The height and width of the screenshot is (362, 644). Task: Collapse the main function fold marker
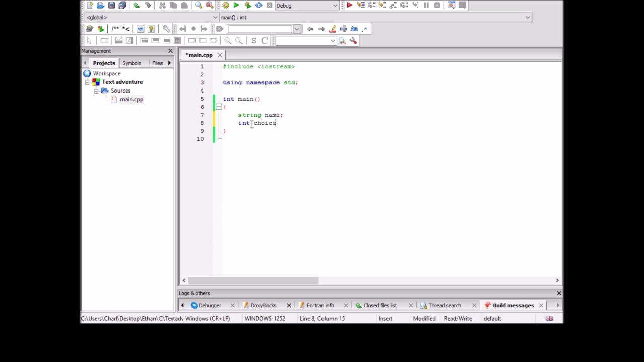click(x=219, y=107)
